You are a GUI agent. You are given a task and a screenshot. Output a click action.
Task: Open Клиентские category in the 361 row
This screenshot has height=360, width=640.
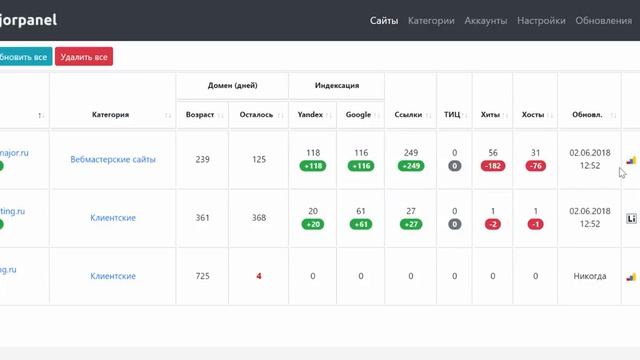coord(113,218)
